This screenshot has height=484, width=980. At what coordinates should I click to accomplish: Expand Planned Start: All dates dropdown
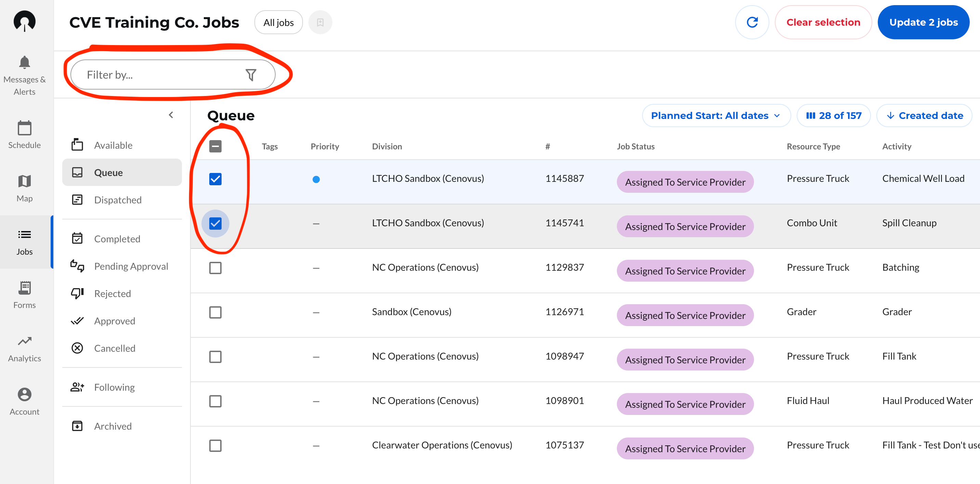point(716,116)
